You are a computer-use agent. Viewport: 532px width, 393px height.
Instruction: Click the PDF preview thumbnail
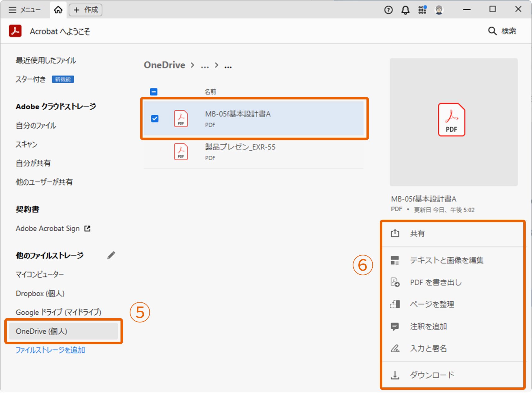click(453, 122)
